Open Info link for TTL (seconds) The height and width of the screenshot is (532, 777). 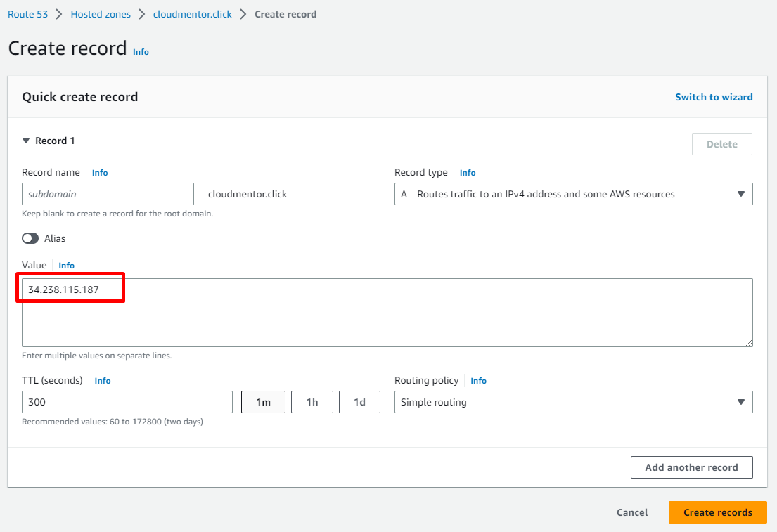point(103,381)
